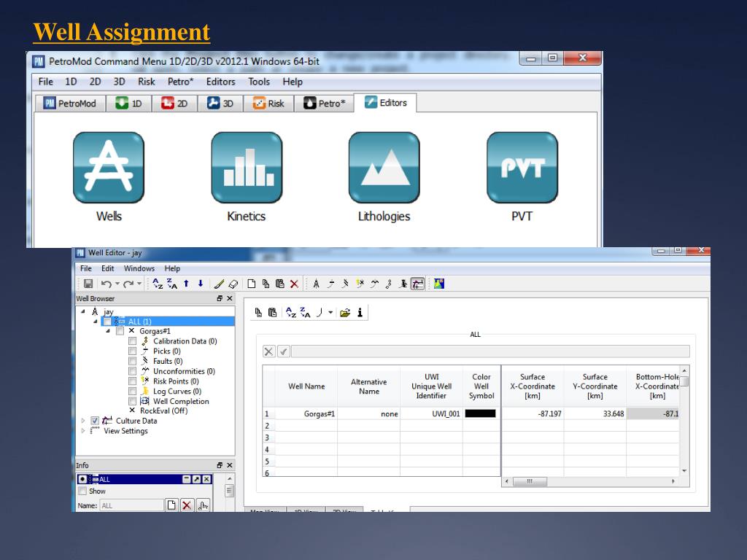The image size is (747, 560).
Task: Enable the Picks (0) checkbox
Action: 133,351
